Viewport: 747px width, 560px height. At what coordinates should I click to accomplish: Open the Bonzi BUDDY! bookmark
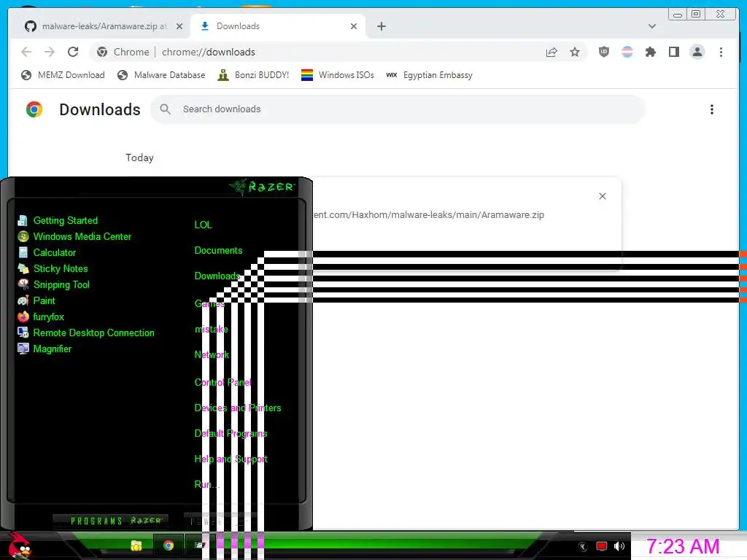(253, 75)
